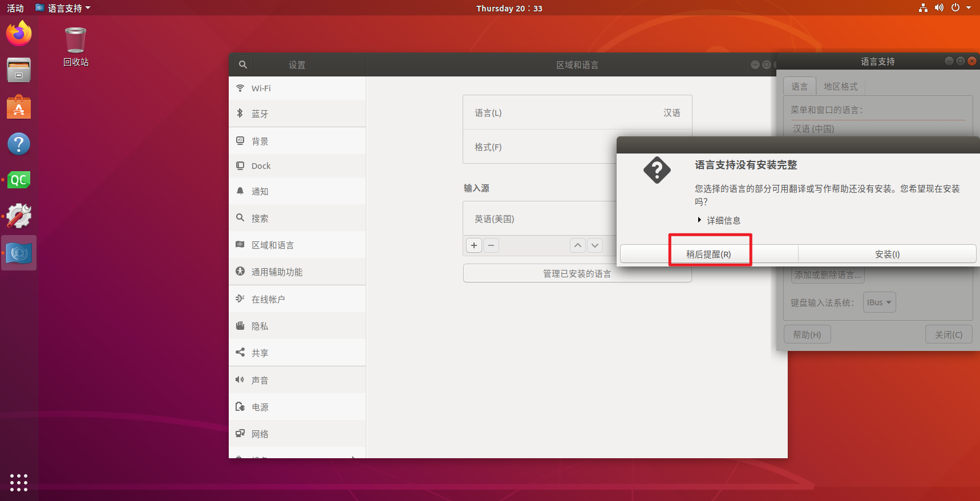The height and width of the screenshot is (501, 980).
Task: Select Region and Language panel
Action: pyautogui.click(x=297, y=245)
